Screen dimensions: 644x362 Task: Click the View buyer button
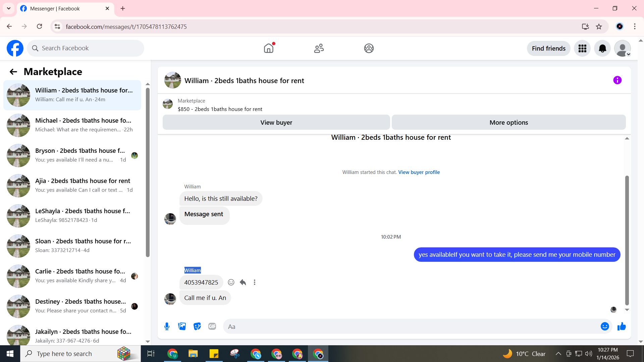pos(276,122)
